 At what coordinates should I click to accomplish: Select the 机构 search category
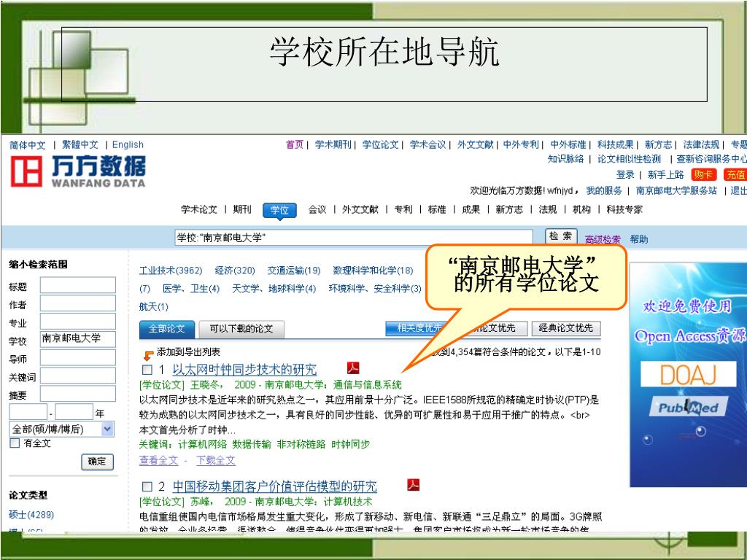point(581,209)
